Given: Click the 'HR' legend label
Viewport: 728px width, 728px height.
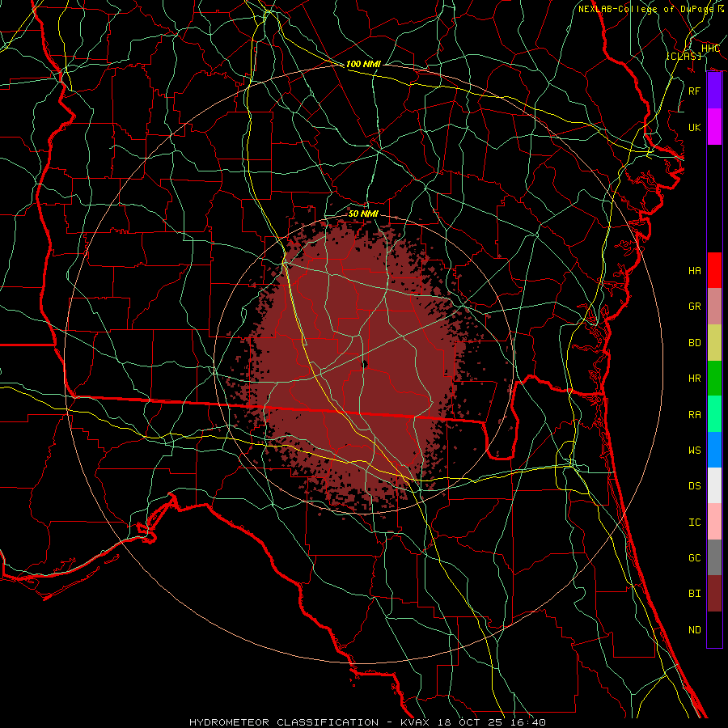Looking at the screenshot, I should pos(694,378).
